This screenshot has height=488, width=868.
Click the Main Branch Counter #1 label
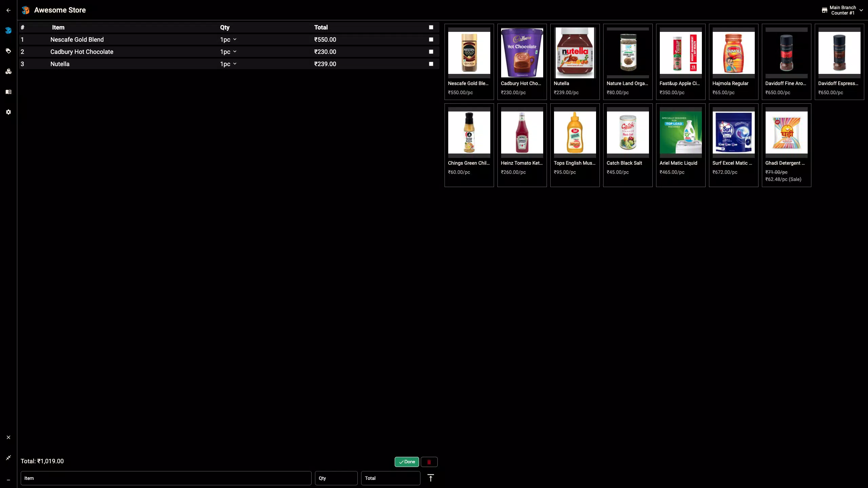[x=843, y=10]
